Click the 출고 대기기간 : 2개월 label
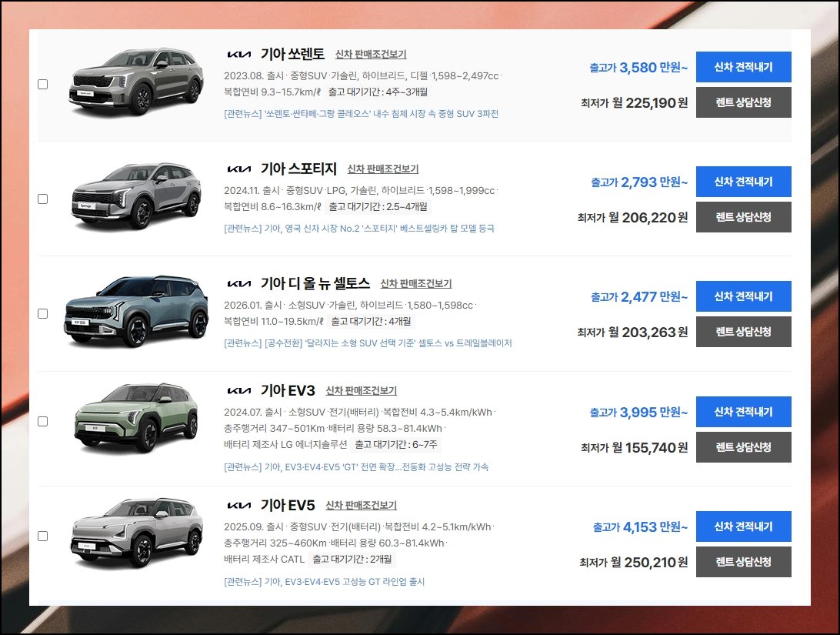840x635 pixels. (x=352, y=560)
